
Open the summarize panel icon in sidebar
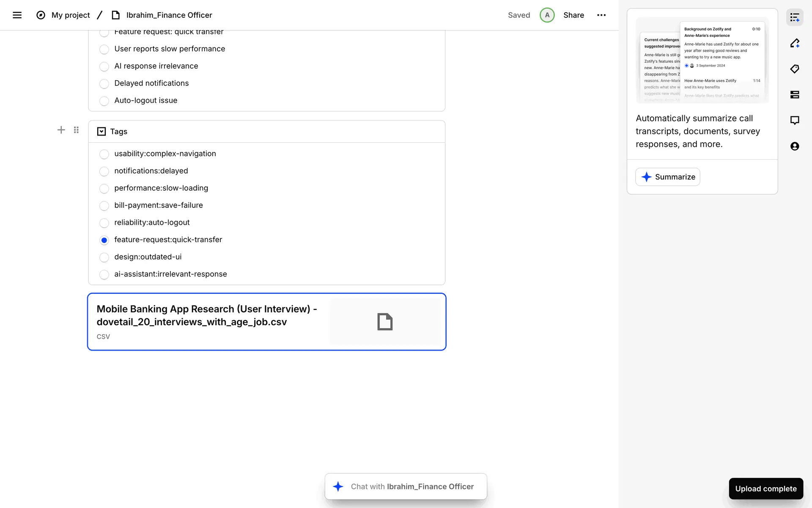pos(794,18)
